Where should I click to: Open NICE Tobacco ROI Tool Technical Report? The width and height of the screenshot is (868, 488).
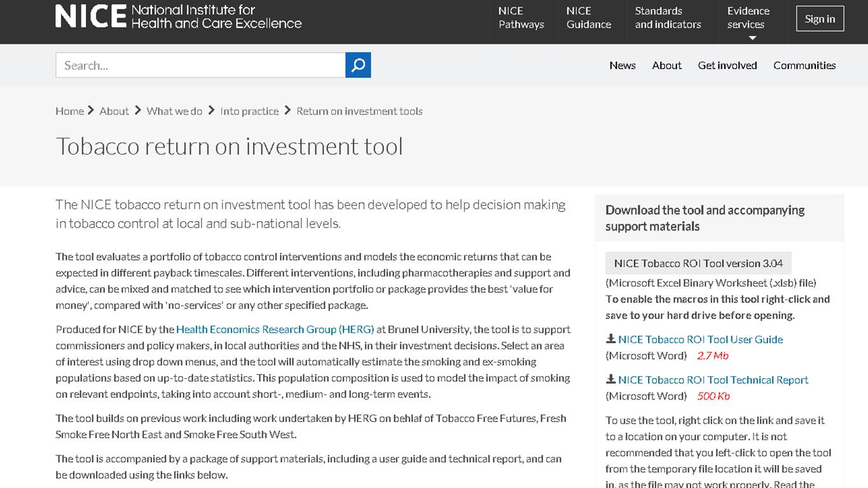pos(713,380)
